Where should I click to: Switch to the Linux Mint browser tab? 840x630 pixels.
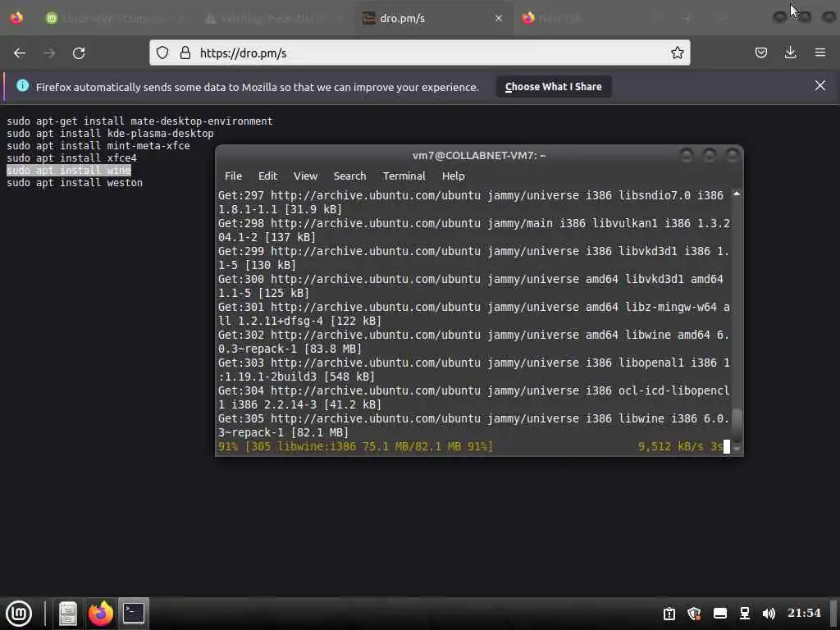point(114,18)
